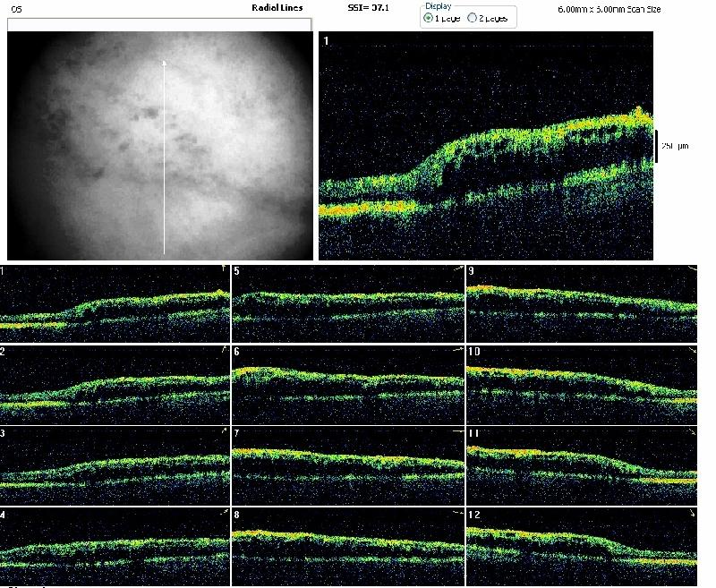
Task: Select radial scan thumbnail number 7
Action: (348, 464)
